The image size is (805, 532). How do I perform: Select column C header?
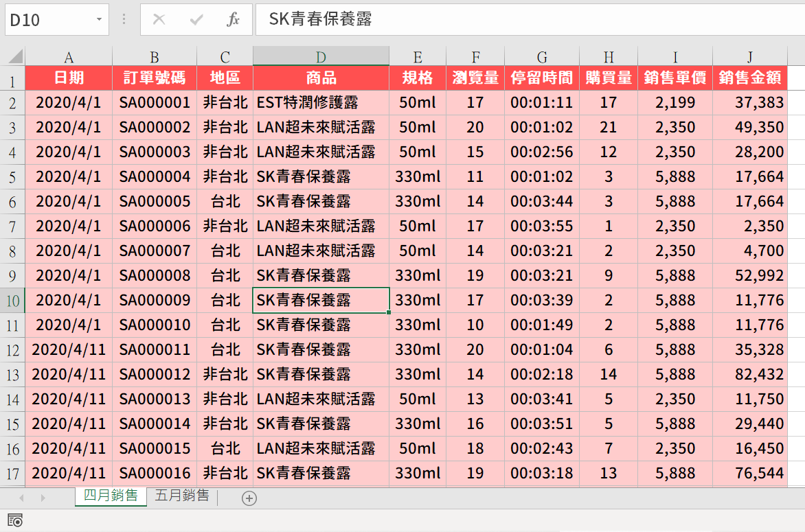coord(225,56)
